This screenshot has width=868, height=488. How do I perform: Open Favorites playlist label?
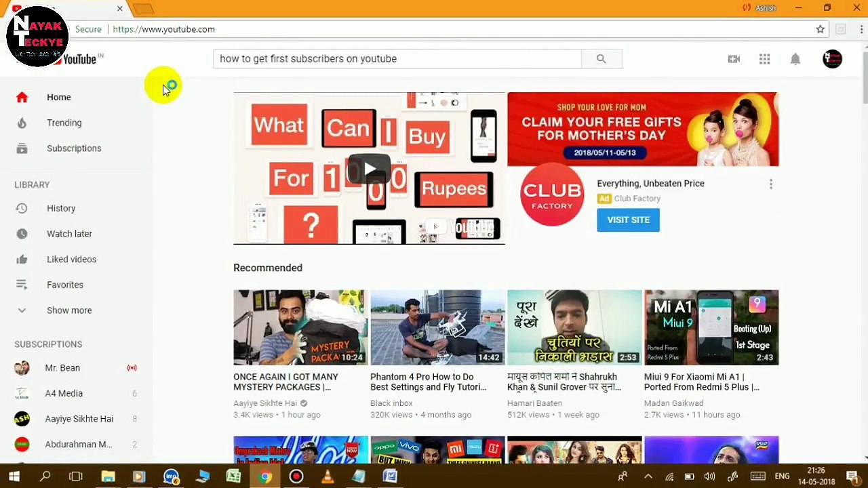click(65, 285)
